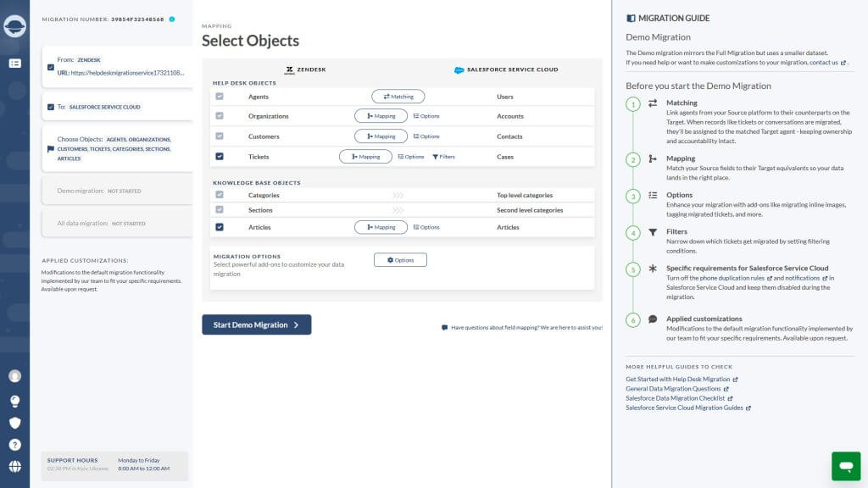Open Get Started with Help Desk Migration link

(x=682, y=379)
